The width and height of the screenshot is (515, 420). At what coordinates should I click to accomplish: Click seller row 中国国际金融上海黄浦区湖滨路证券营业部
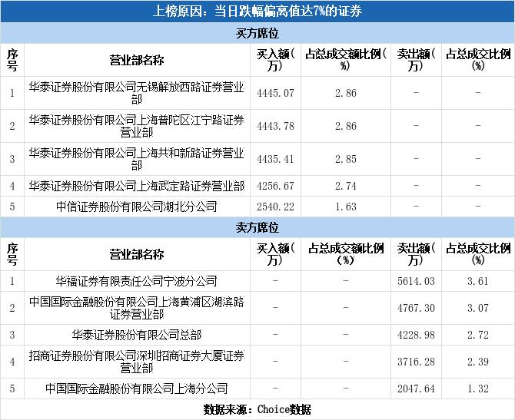pos(257,308)
